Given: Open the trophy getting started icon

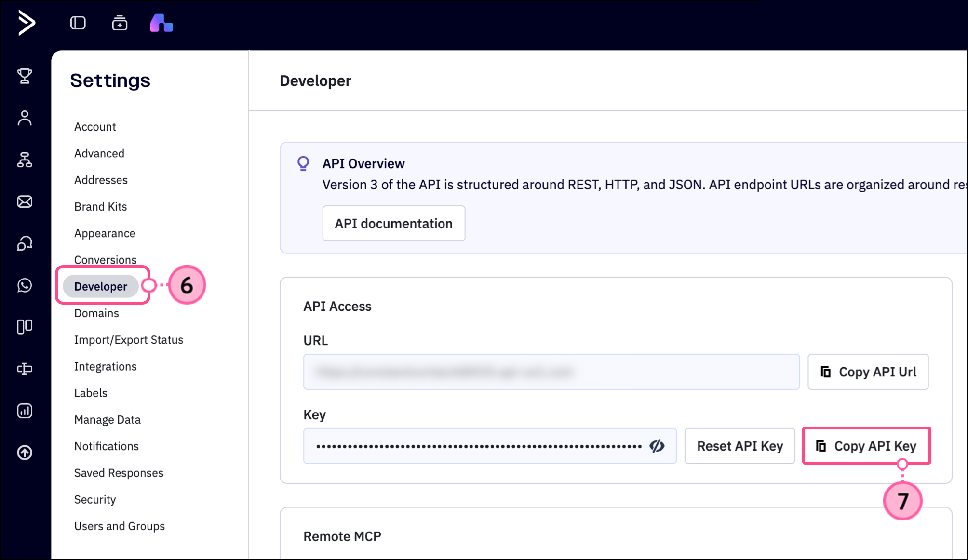Looking at the screenshot, I should point(25,76).
